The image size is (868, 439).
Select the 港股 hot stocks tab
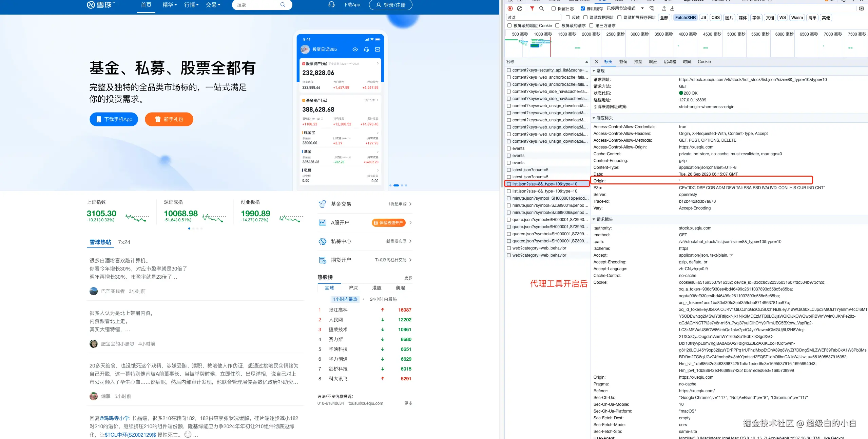click(x=377, y=288)
